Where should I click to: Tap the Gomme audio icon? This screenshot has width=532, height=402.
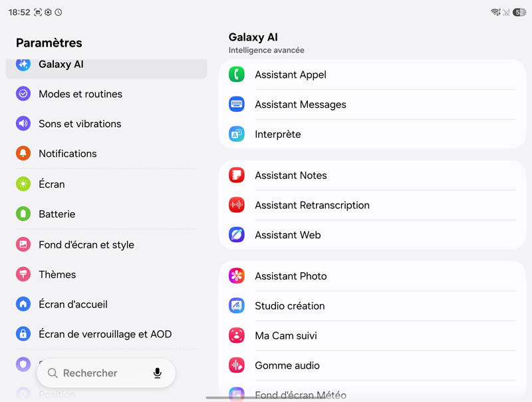(x=237, y=365)
